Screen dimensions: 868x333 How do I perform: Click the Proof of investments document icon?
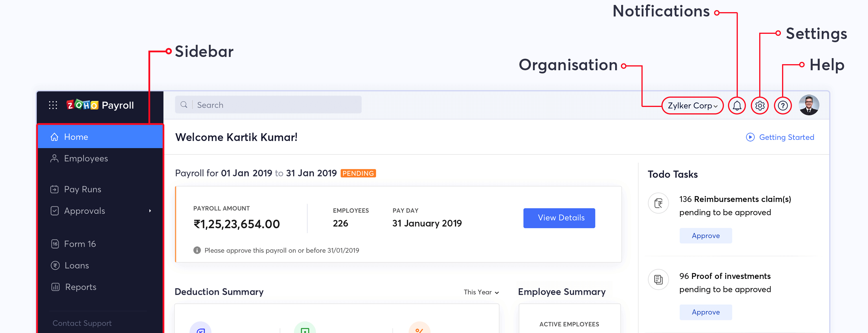pos(658,280)
